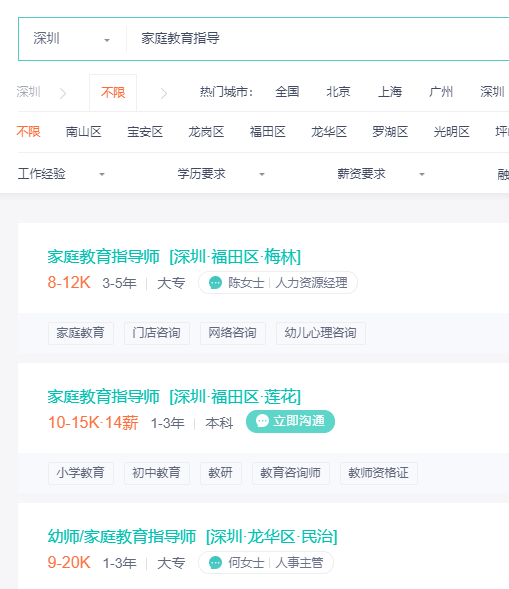The width and height of the screenshot is (509, 589).
Task: Click the 9-20K salary text
Action: (69, 563)
